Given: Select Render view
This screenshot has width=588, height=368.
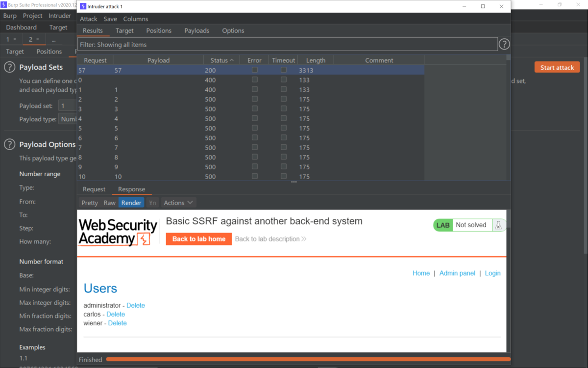Looking at the screenshot, I should coord(131,203).
